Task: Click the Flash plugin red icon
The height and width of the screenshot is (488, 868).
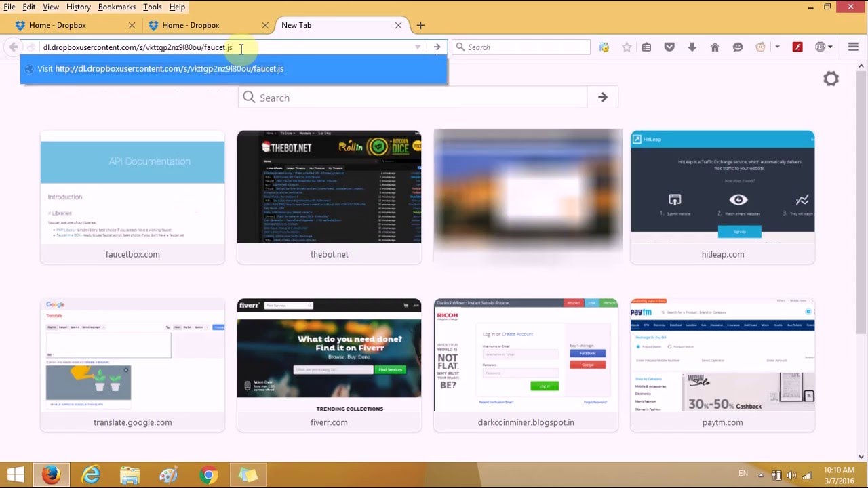Action: coord(797,47)
